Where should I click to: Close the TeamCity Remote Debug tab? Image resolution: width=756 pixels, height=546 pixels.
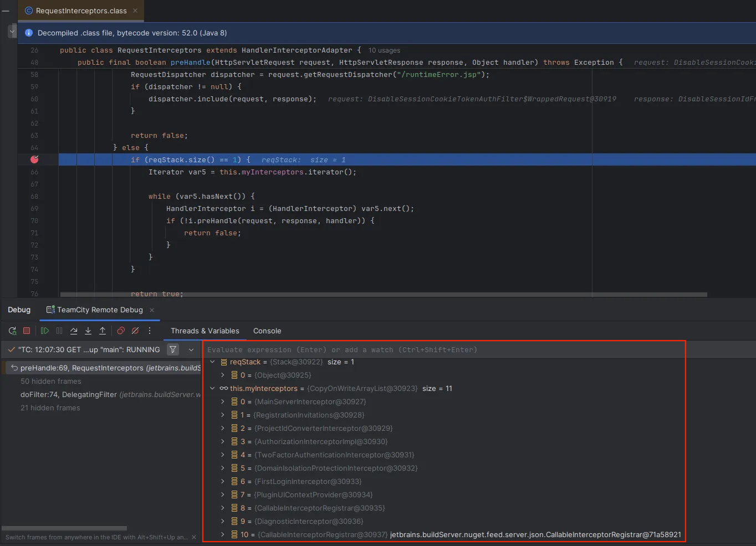pyautogui.click(x=152, y=310)
